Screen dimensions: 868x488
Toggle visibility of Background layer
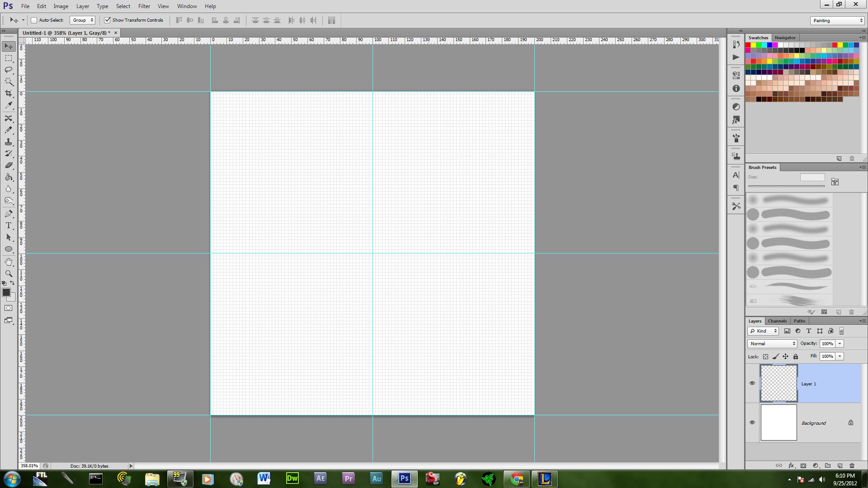(x=752, y=422)
